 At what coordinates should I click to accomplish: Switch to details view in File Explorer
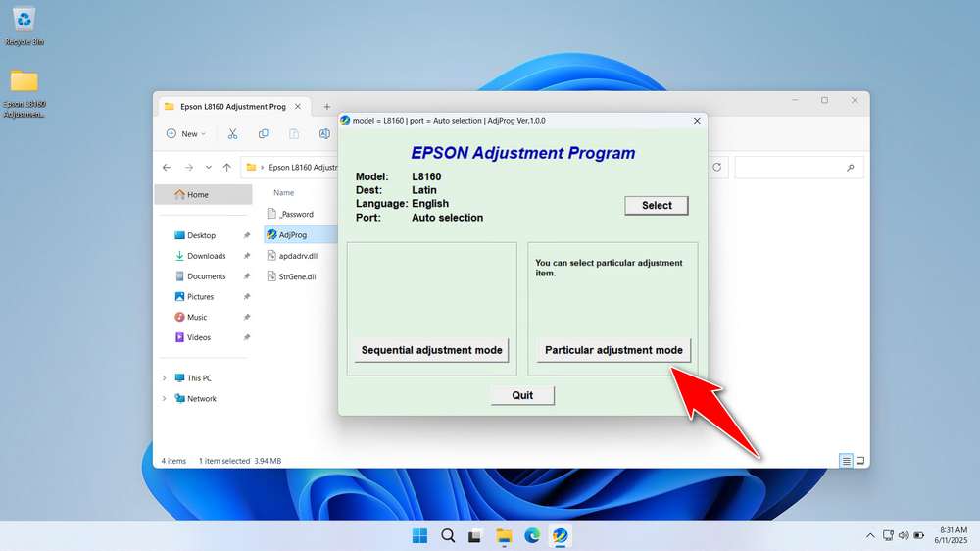tap(846, 461)
